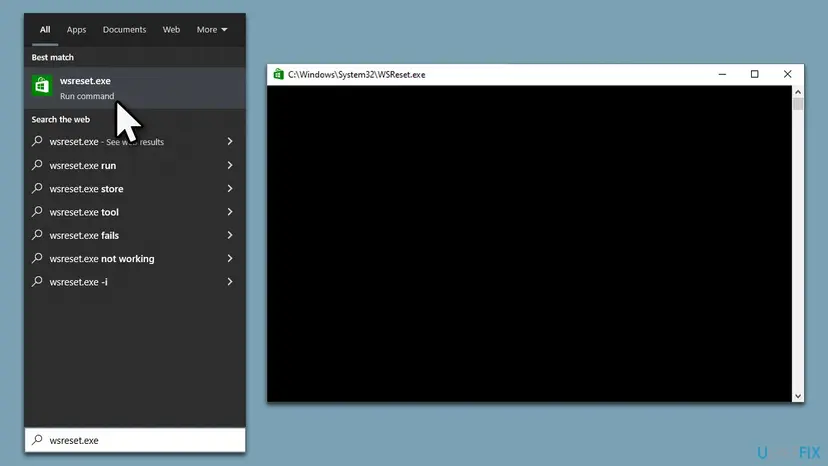Maximize the WSReset.exe console window
Image resolution: width=828 pixels, height=466 pixels.
755,74
